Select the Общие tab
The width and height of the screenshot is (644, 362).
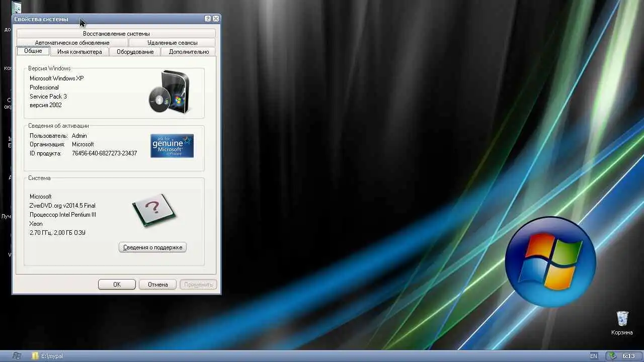[33, 51]
